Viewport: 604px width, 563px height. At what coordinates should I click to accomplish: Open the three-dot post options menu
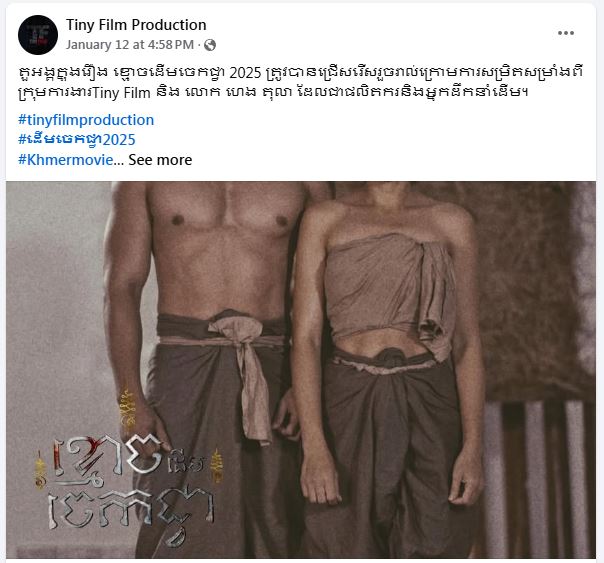(566, 33)
